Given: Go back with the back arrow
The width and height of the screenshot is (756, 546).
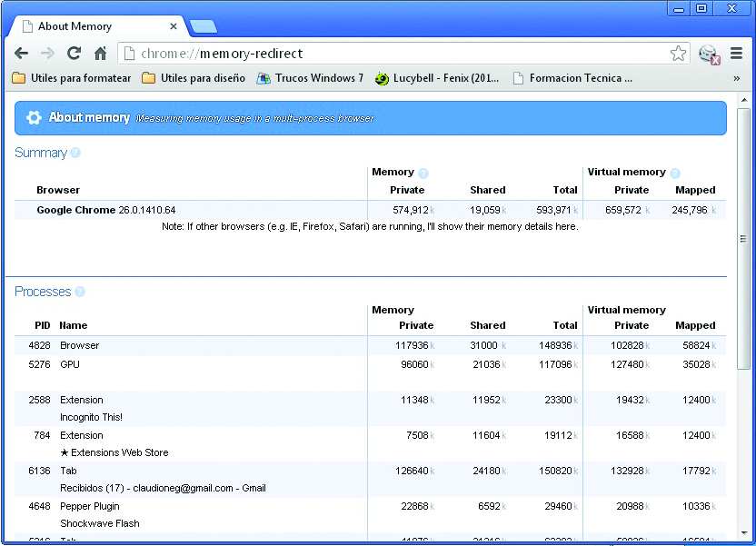Looking at the screenshot, I should click(x=21, y=53).
